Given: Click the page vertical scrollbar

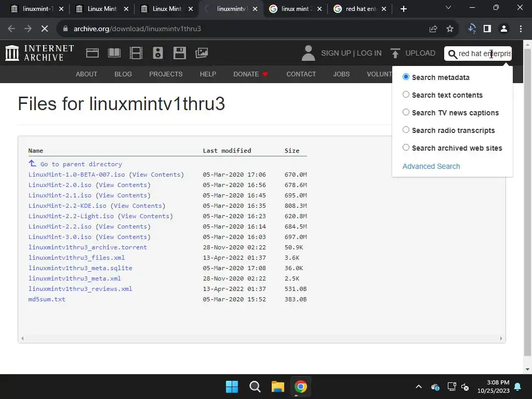Looking at the screenshot, I should [x=527, y=203].
